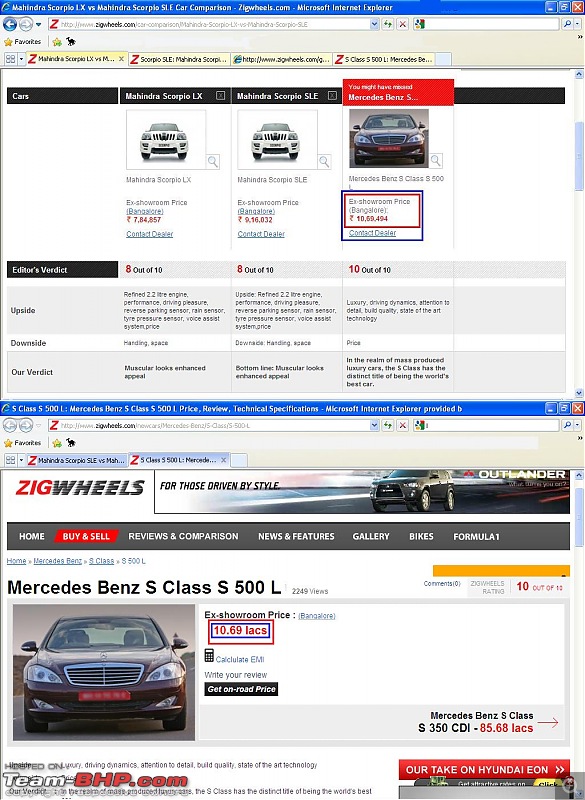This screenshot has width=585, height=800.
Task: Remove Mahindra Scorpio LX from comparison
Action: tap(220, 95)
